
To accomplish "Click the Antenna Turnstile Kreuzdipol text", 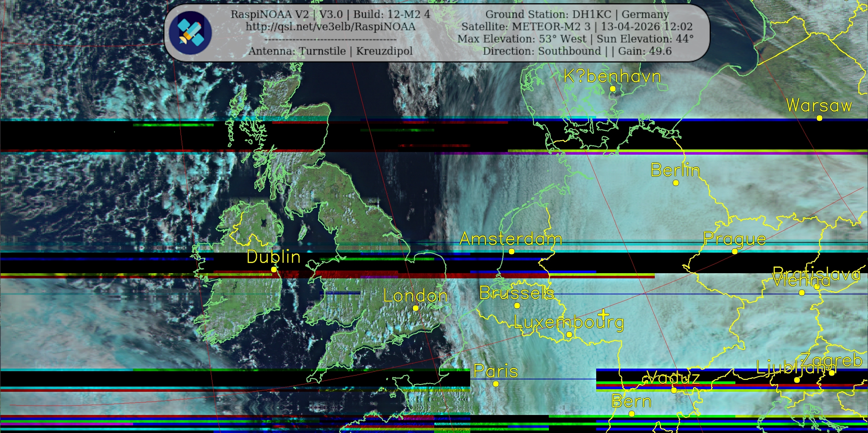I will (x=330, y=51).
